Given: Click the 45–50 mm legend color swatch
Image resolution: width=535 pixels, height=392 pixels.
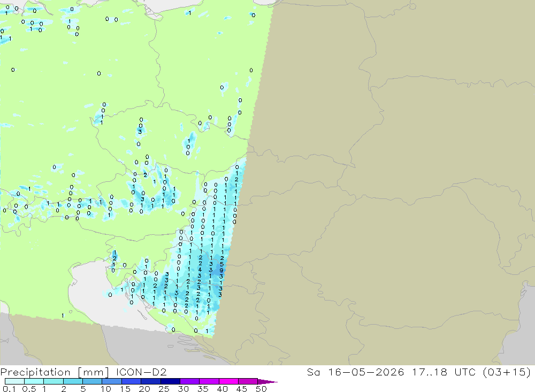Looking at the screenshot, I should (x=248, y=381).
